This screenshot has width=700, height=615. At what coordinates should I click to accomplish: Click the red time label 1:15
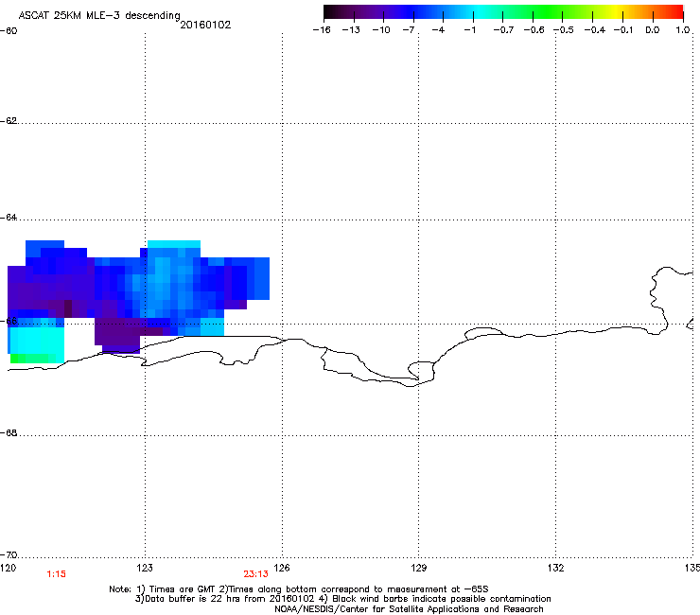(56, 574)
